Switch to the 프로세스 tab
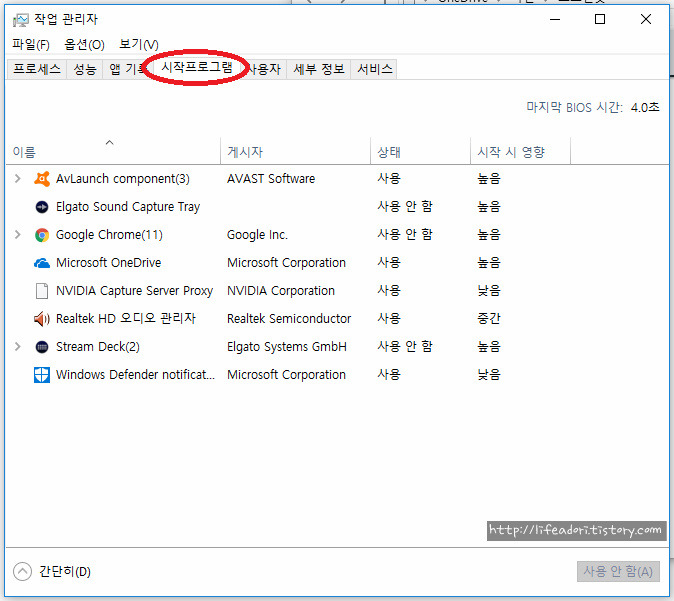Screen dimensions: 674x601 coord(37,69)
